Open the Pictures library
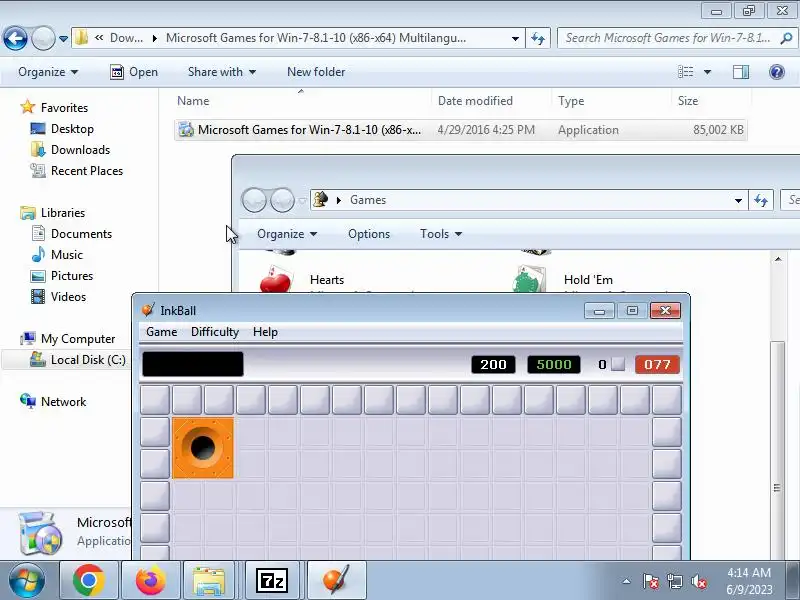This screenshot has height=600, width=800. tap(62, 276)
